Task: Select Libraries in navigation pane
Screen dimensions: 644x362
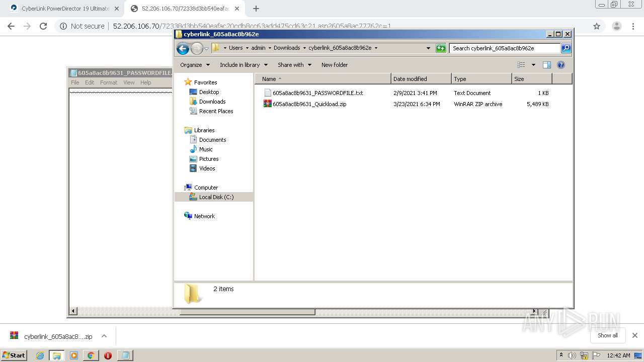Action: pos(204,130)
